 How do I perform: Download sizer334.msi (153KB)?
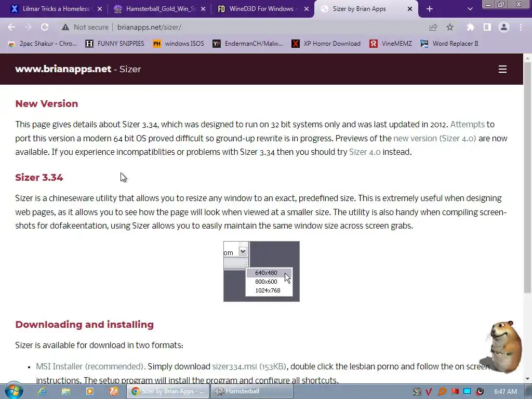(249, 366)
